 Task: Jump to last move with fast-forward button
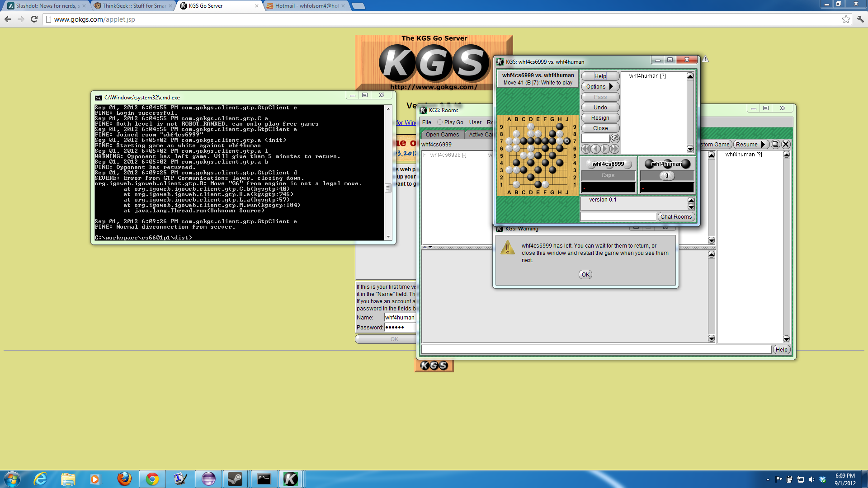pos(614,149)
